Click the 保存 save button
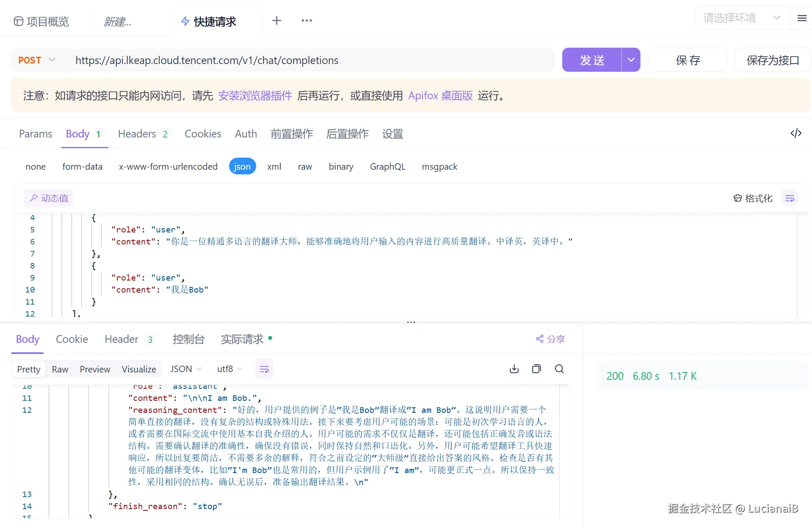 pyautogui.click(x=688, y=60)
